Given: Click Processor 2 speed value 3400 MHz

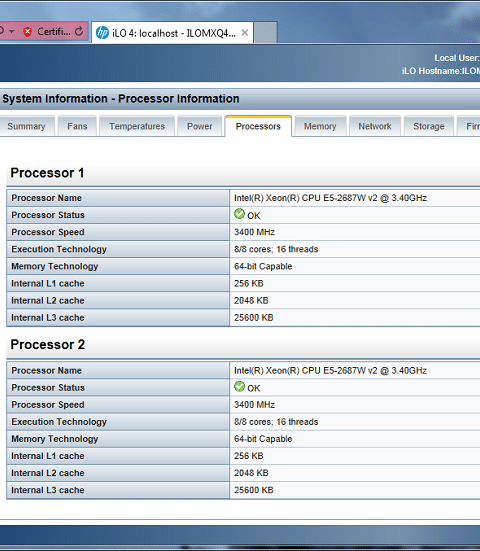Looking at the screenshot, I should (254, 404).
